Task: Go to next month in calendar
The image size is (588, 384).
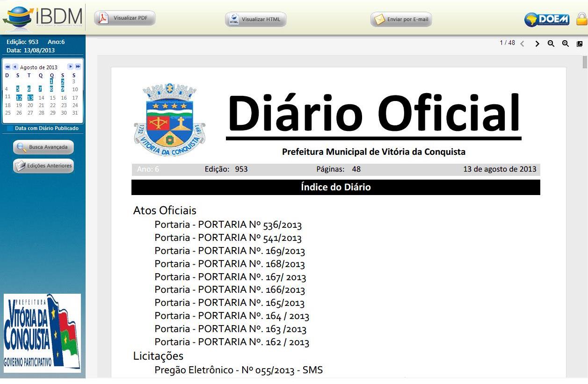Action: (x=70, y=67)
